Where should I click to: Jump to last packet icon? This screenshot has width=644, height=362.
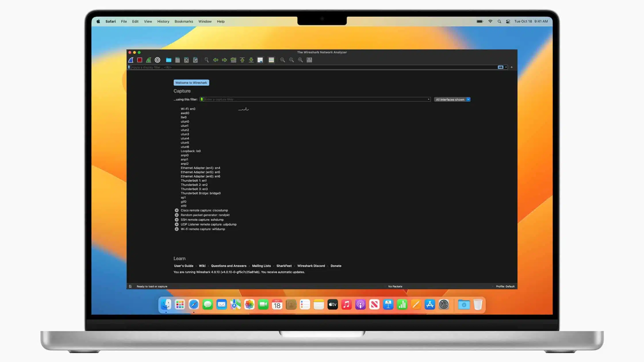point(251,60)
